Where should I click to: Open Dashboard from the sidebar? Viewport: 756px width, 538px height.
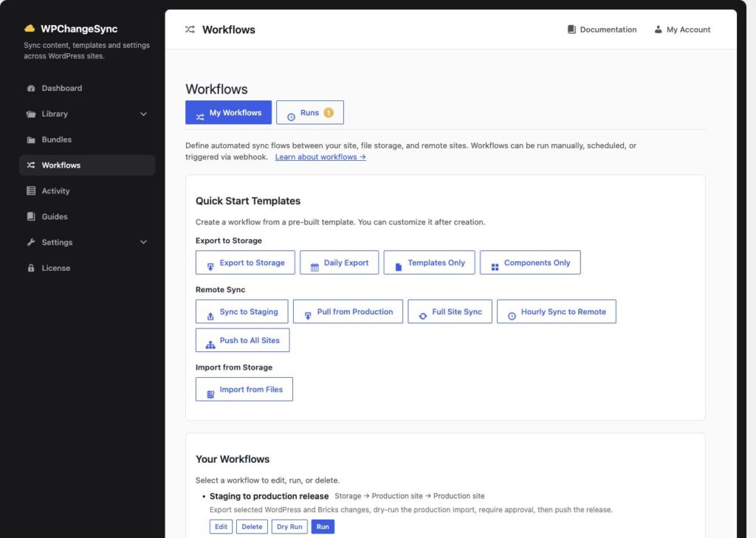click(x=87, y=89)
